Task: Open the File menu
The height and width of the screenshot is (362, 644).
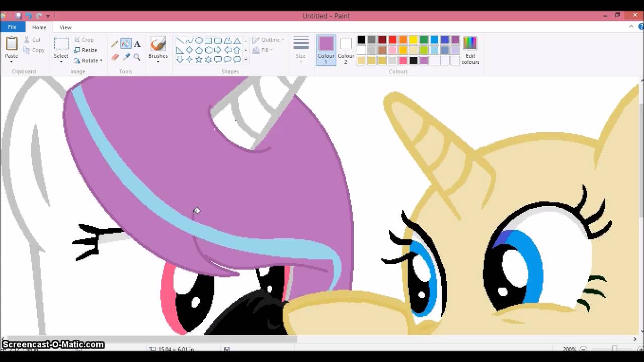Action: (12, 27)
